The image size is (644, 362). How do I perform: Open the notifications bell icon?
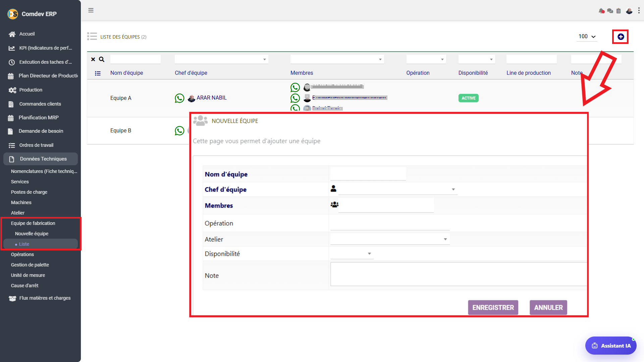tap(601, 11)
